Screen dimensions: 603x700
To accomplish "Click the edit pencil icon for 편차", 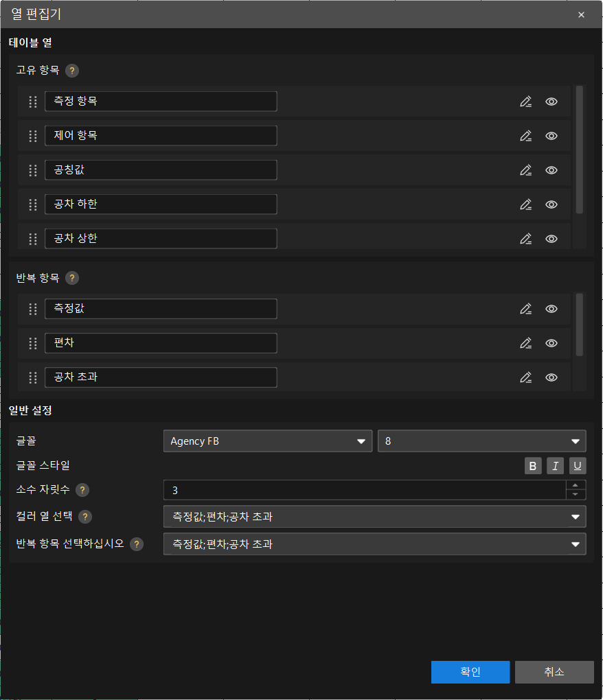I will coord(525,343).
